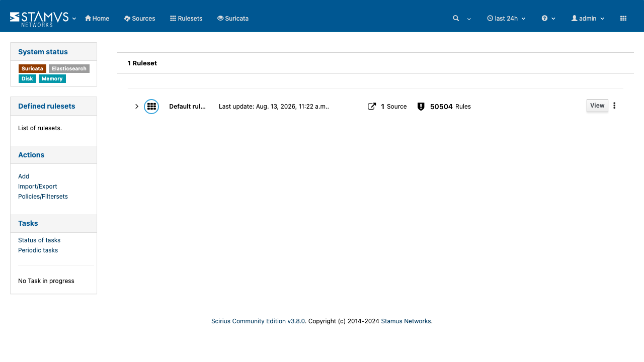Open the help question mark menu
This screenshot has width=644, height=362.
pyautogui.click(x=548, y=19)
